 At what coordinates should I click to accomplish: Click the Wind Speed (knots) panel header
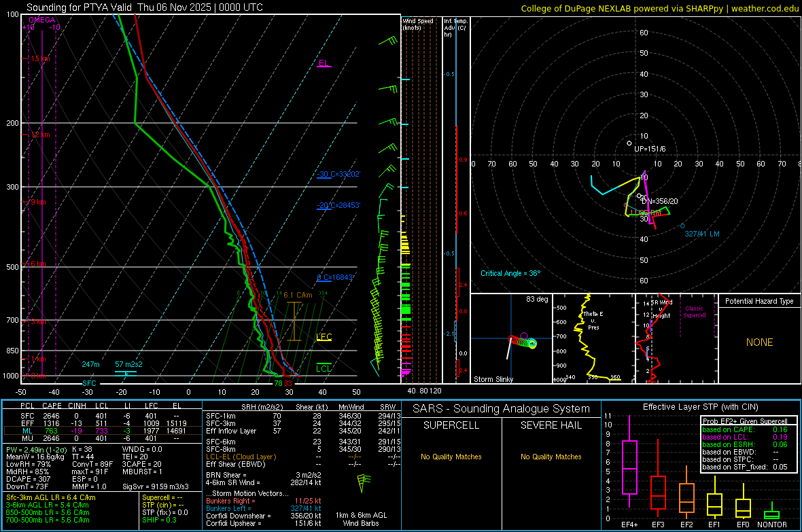[x=418, y=24]
